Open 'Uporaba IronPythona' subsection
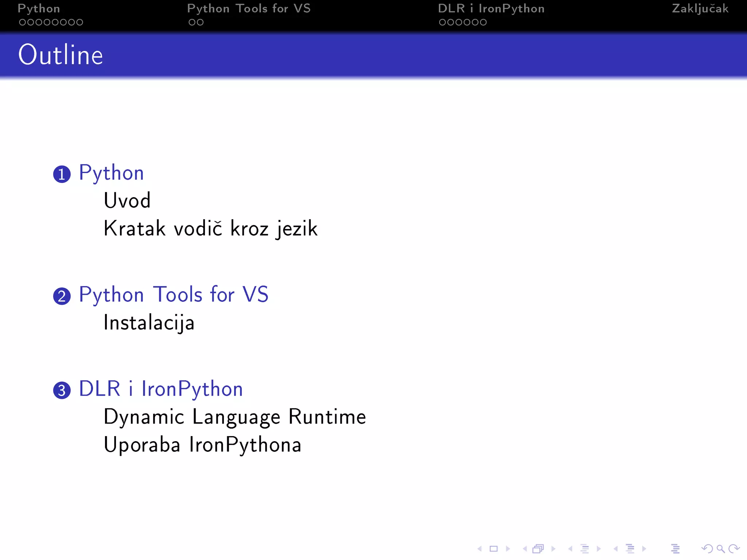This screenshot has width=747, height=560. (x=203, y=445)
